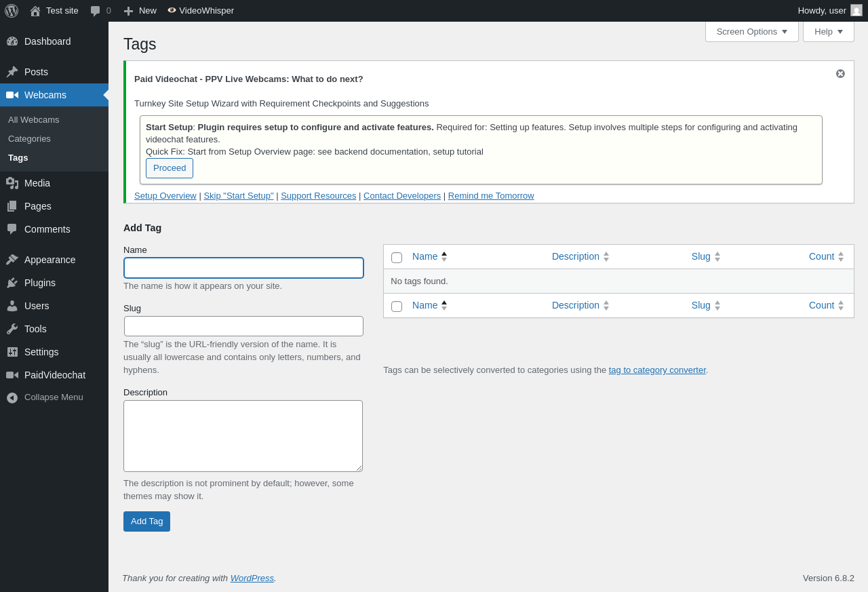868x592 pixels.
Task: Click the Appearance brush icon
Action: pyautogui.click(x=12, y=260)
